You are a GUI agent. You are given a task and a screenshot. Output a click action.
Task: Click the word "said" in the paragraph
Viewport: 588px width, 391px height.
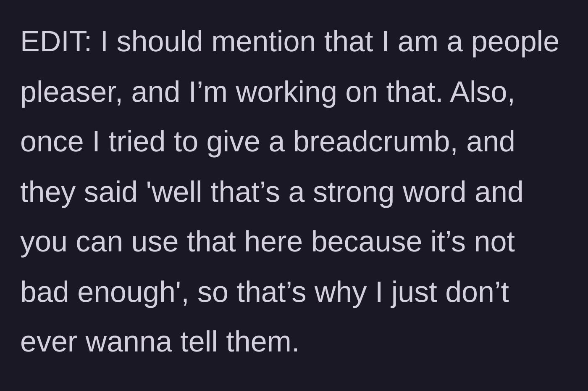click(111, 192)
